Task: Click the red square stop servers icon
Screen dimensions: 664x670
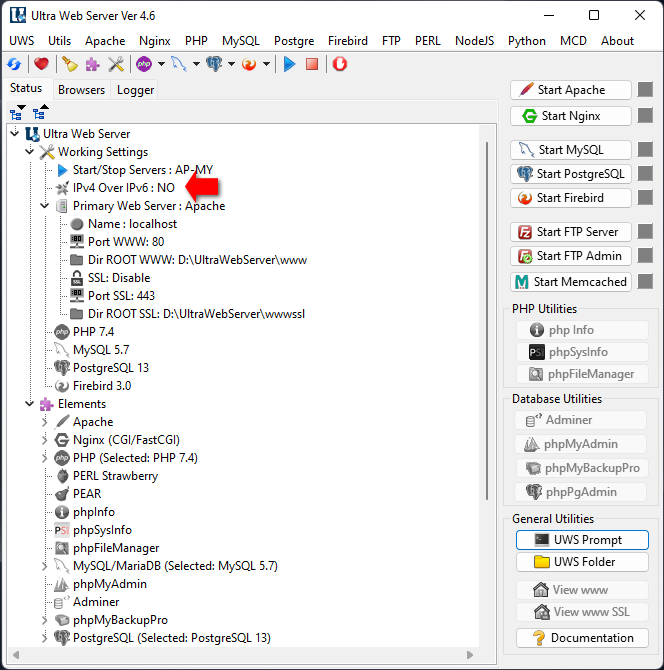Action: [312, 65]
